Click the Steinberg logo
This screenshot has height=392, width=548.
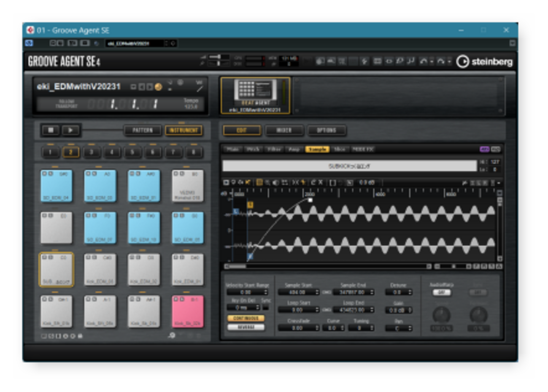coord(484,62)
